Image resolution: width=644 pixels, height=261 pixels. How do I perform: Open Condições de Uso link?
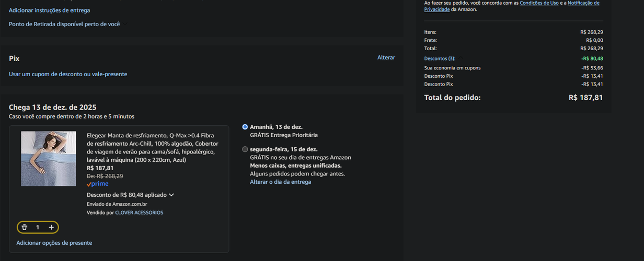click(539, 3)
